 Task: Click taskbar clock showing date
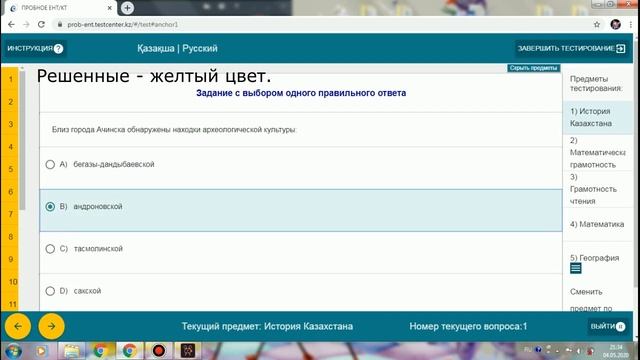coord(616,351)
